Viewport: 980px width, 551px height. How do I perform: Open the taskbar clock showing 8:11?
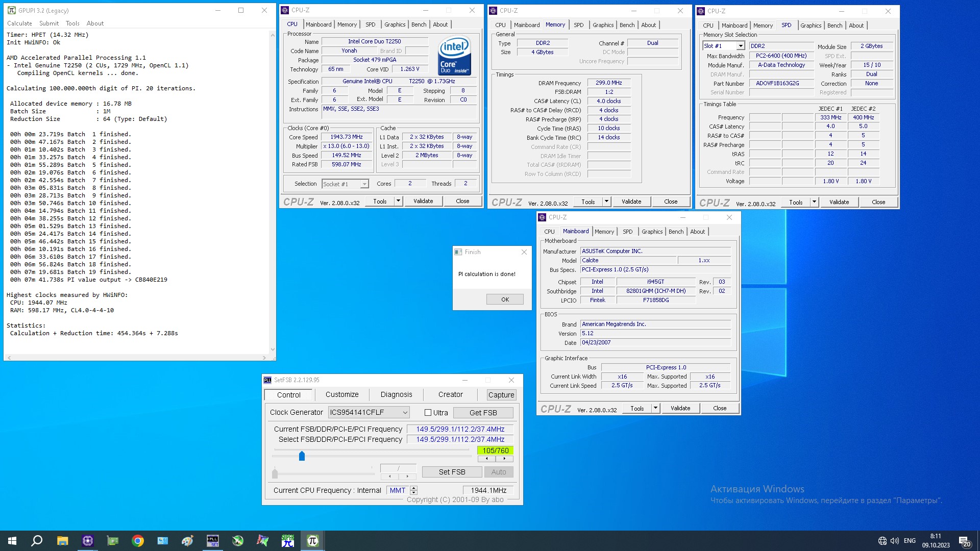(x=936, y=541)
